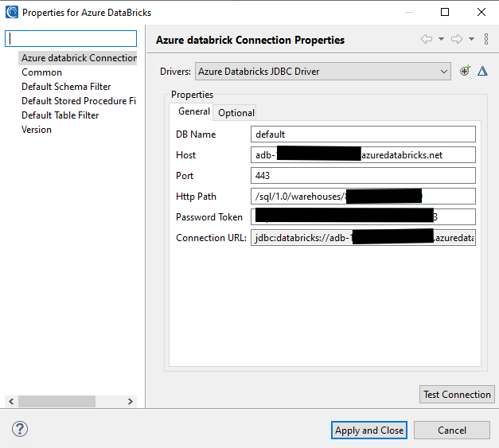The image size is (499, 448).
Task: Expand the Drivers combo box
Action: [443, 72]
